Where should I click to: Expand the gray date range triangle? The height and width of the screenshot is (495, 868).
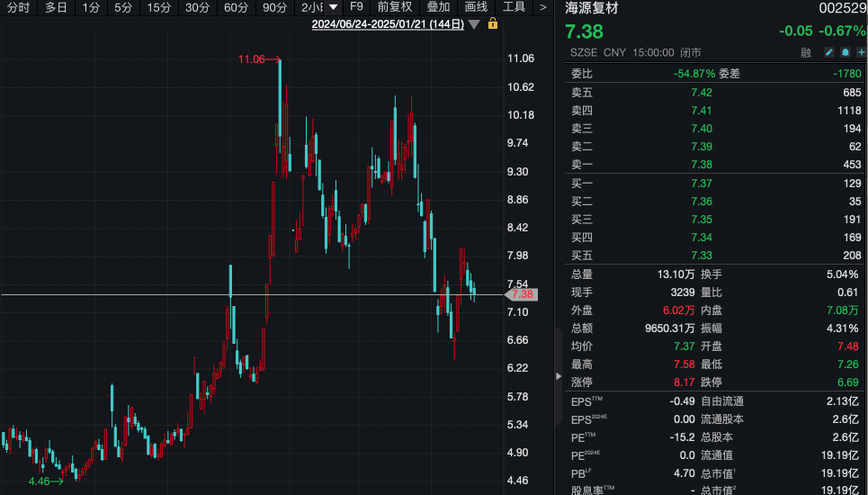[x=474, y=24]
